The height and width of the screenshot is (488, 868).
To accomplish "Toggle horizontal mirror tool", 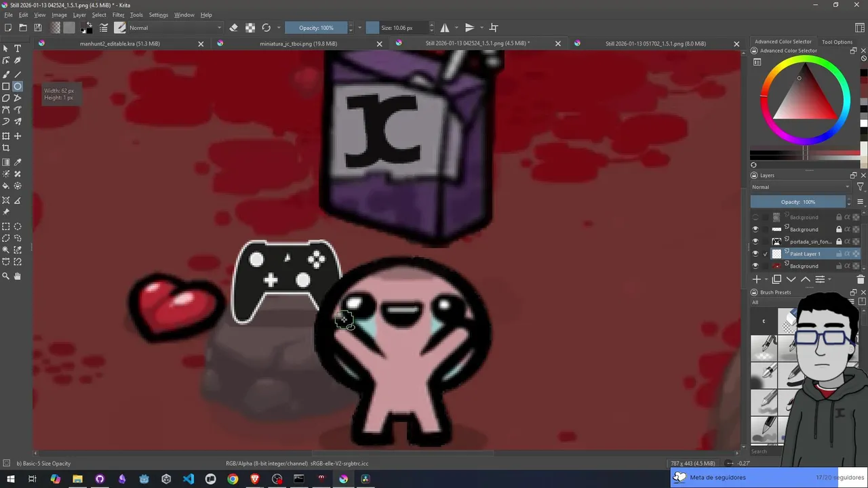I will coord(445,28).
